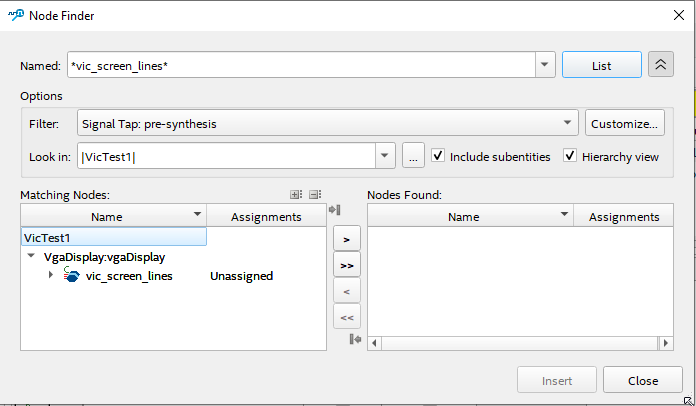Click the Customize... button

(625, 124)
